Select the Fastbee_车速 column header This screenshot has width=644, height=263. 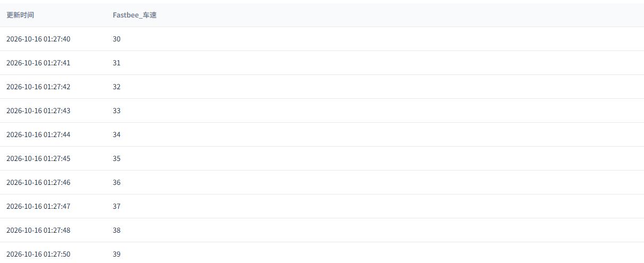(135, 15)
